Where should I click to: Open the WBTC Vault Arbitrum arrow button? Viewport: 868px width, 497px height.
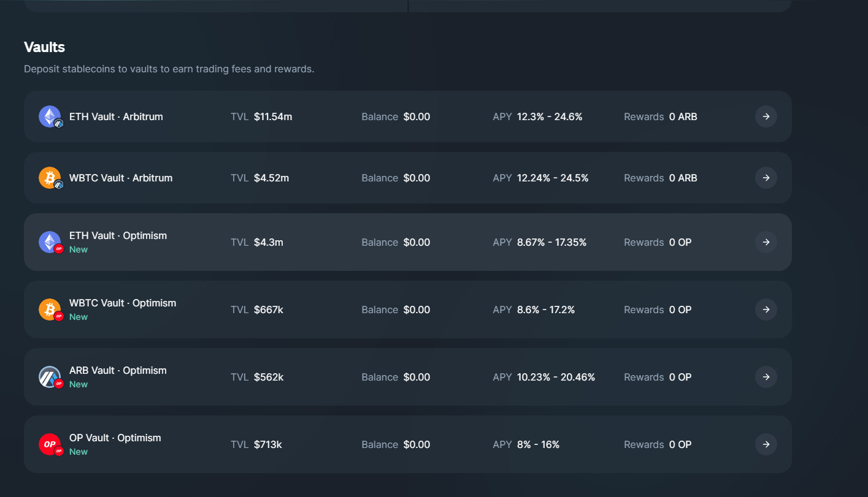coord(766,178)
